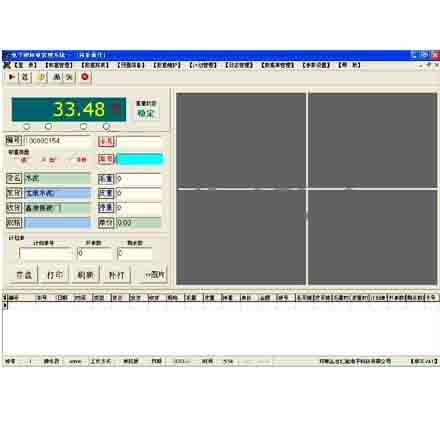Click the yellow toolbar icon

tap(41, 77)
